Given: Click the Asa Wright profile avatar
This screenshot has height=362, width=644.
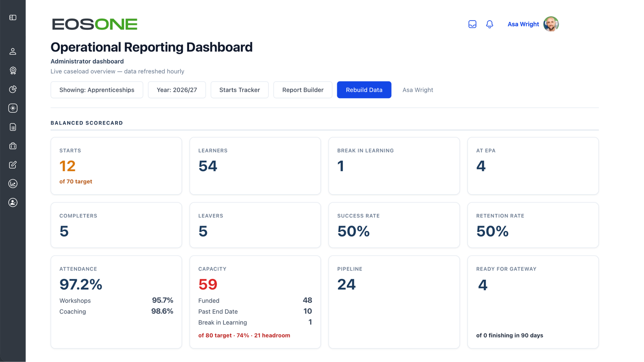Looking at the screenshot, I should tap(551, 24).
